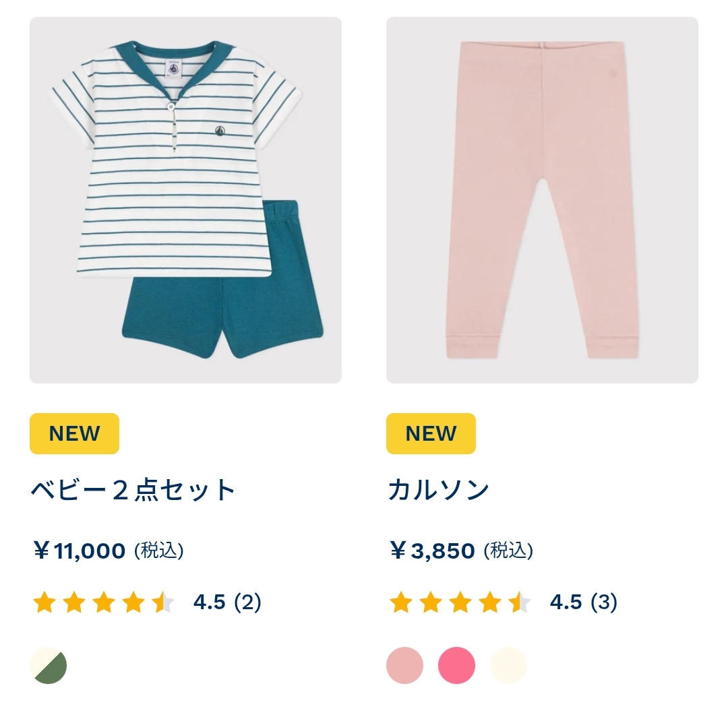
Task: Click the ベビー２点セット product title
Action: (133, 490)
